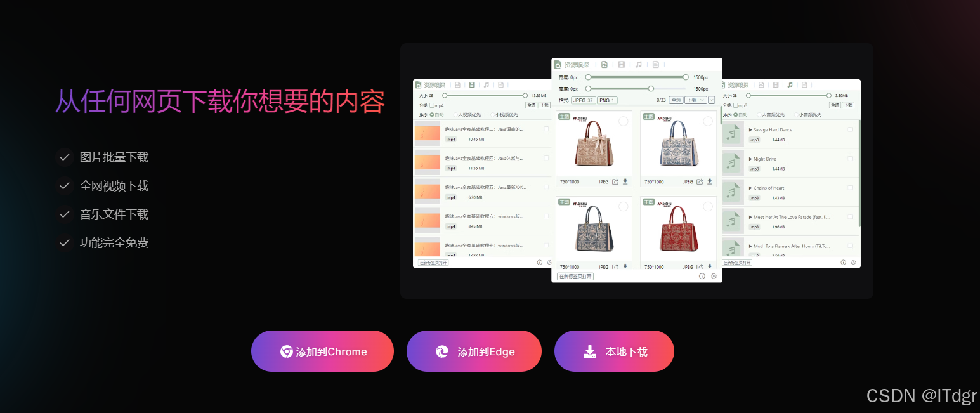Adjust size slider in right audio panel
Viewport: 980px width, 413px height.
click(x=788, y=96)
